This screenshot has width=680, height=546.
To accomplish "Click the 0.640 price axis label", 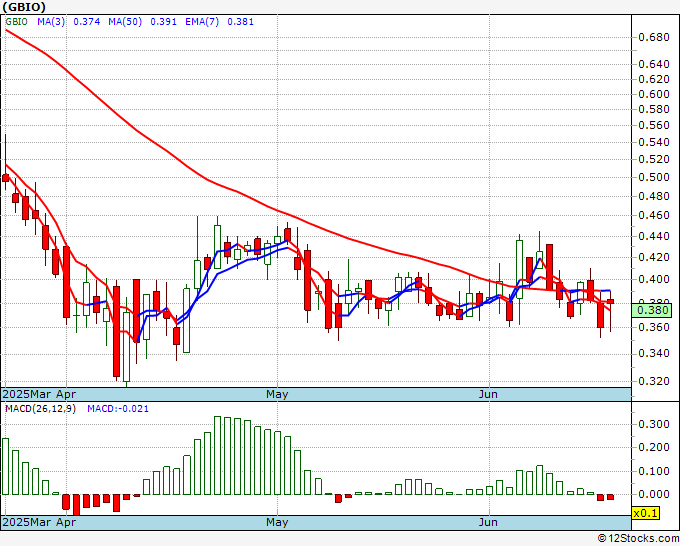I will point(654,65).
